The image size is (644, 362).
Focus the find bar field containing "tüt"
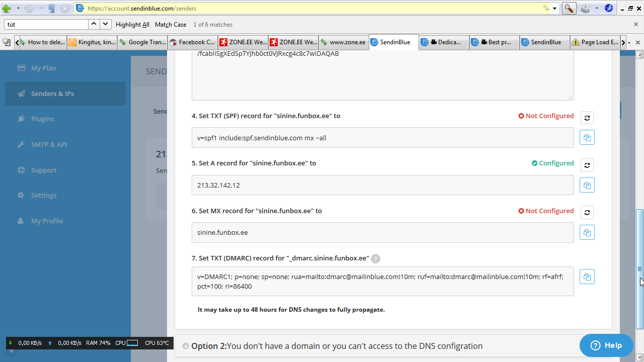46,24
